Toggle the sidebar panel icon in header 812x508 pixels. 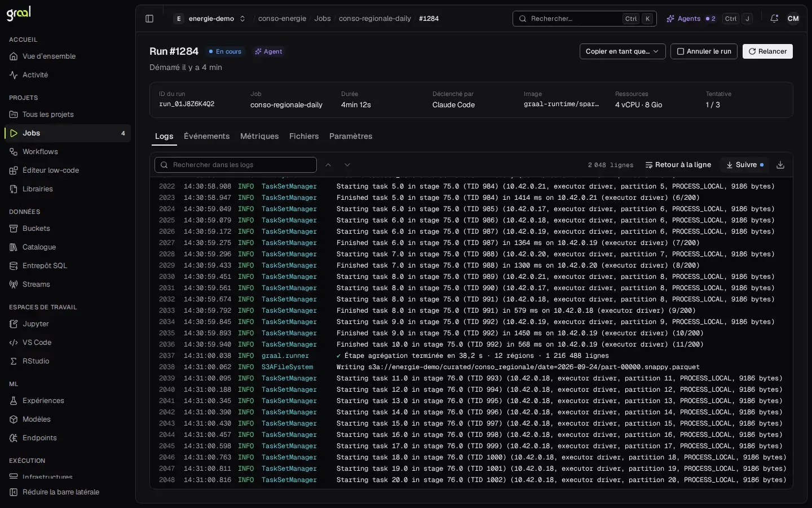(x=149, y=19)
